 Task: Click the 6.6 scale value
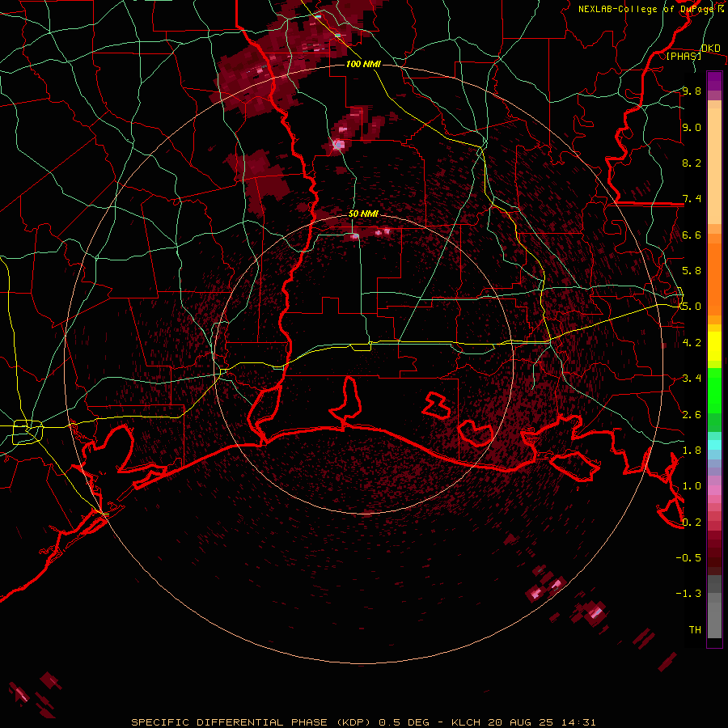point(692,235)
